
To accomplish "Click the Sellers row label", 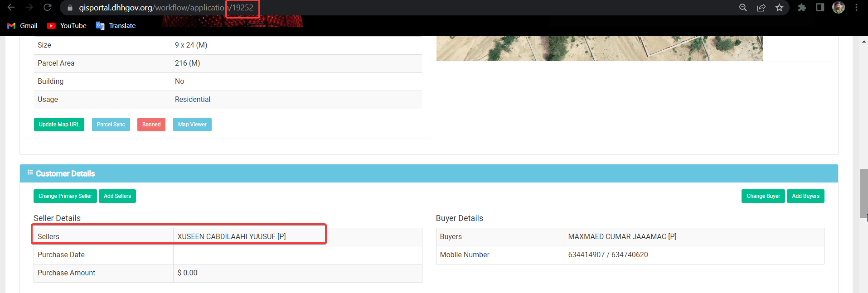I will [x=48, y=236].
